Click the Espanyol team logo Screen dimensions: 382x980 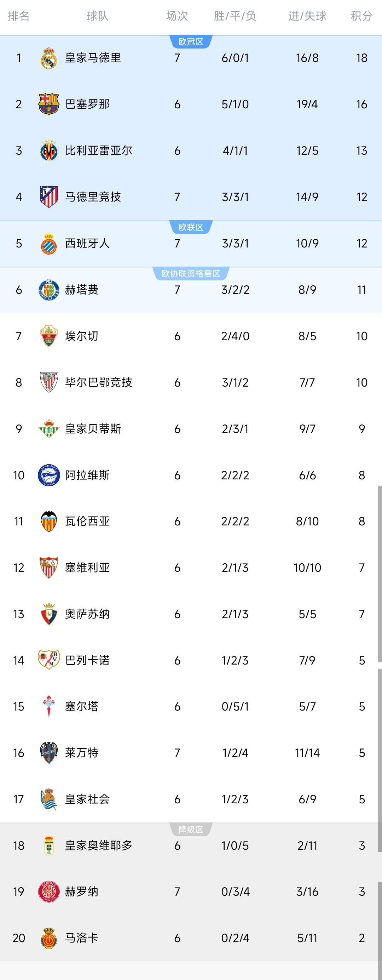[49, 244]
